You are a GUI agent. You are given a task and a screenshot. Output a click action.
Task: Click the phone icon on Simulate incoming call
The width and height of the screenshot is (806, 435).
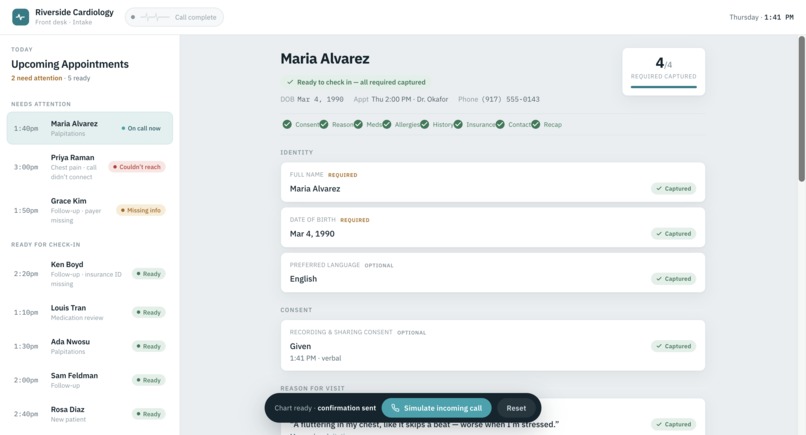(x=395, y=408)
